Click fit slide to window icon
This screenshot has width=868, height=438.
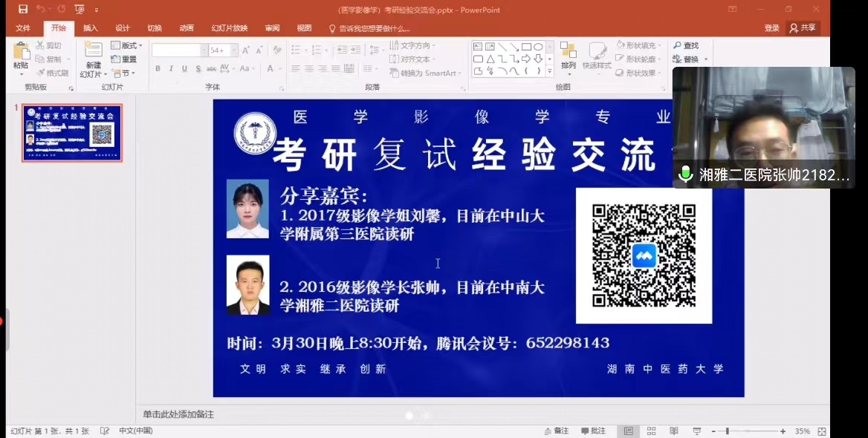click(x=821, y=431)
